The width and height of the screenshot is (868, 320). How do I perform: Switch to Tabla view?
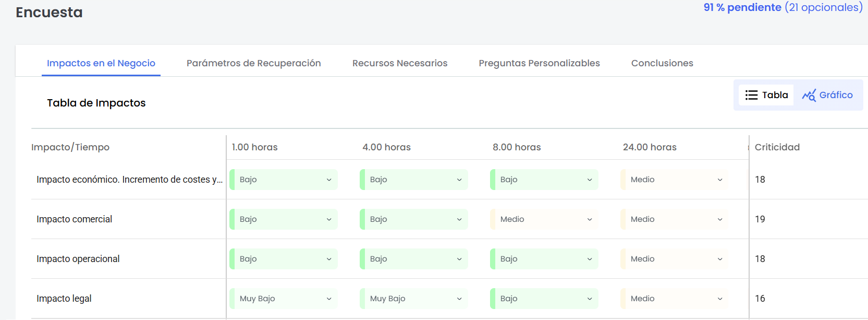(766, 95)
